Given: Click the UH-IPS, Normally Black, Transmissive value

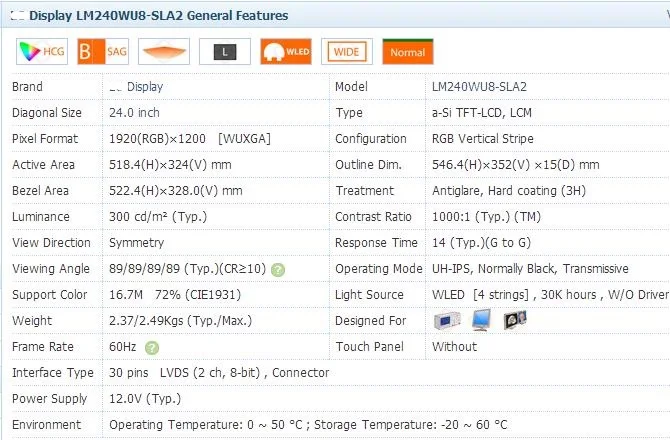Looking at the screenshot, I should (x=530, y=269).
